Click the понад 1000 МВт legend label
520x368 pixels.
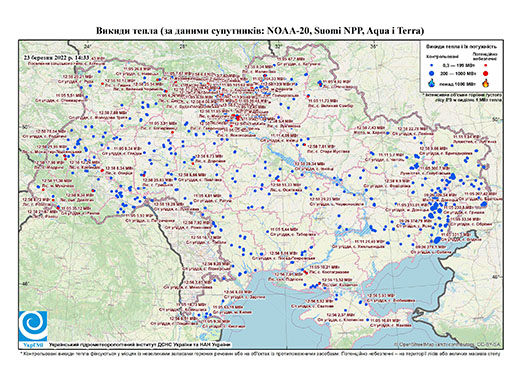458,83
